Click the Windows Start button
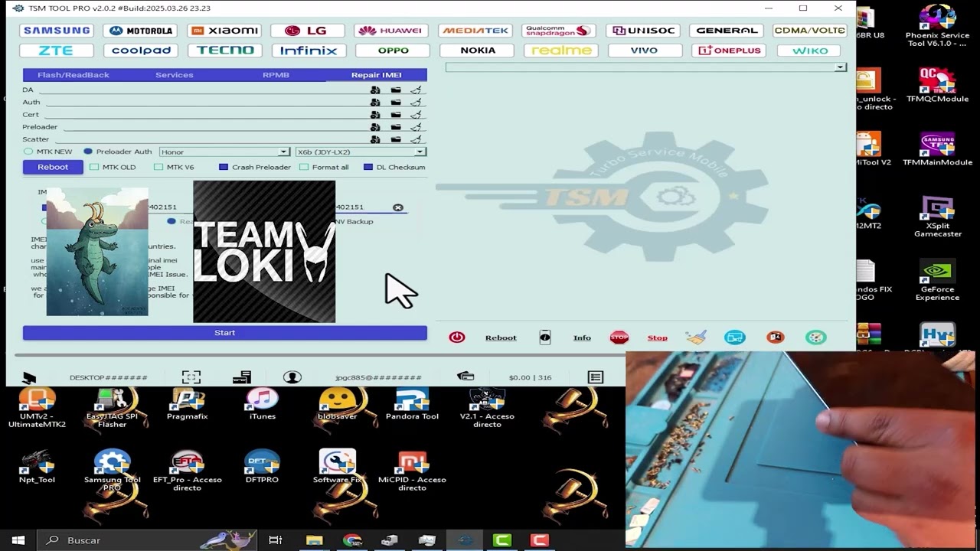Image resolution: width=980 pixels, height=551 pixels. [x=18, y=540]
